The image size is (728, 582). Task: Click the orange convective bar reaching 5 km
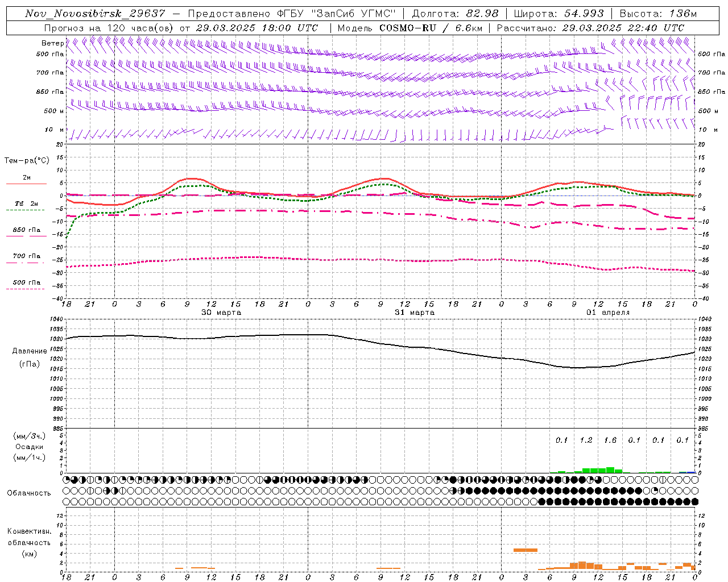pos(526,550)
